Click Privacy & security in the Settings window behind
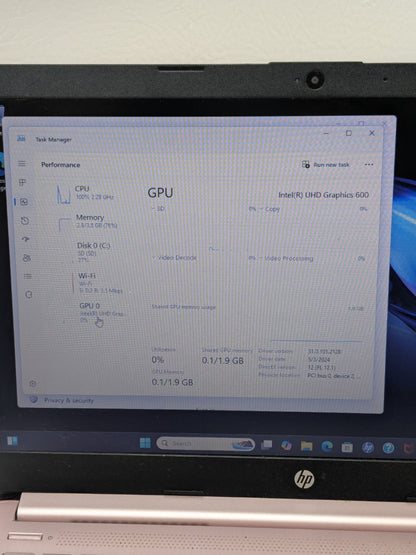The width and height of the screenshot is (416, 555). [x=69, y=400]
